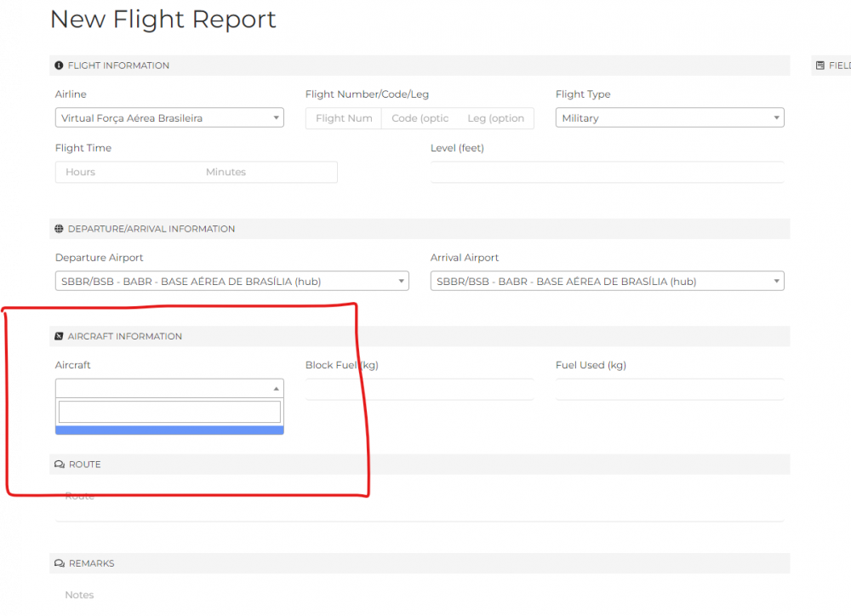Screen dimensions: 851x616
Task: Click the Flight Number input field
Action: click(x=344, y=118)
